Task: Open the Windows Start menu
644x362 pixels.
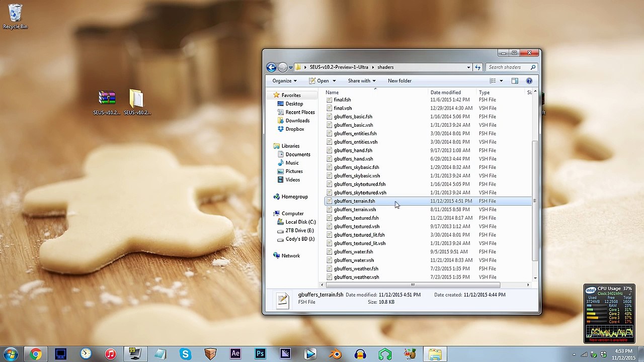Action: coord(11,354)
